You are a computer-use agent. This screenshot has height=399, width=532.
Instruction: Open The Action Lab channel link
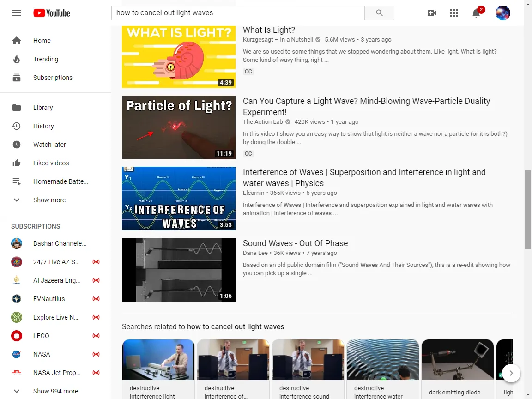tap(263, 122)
